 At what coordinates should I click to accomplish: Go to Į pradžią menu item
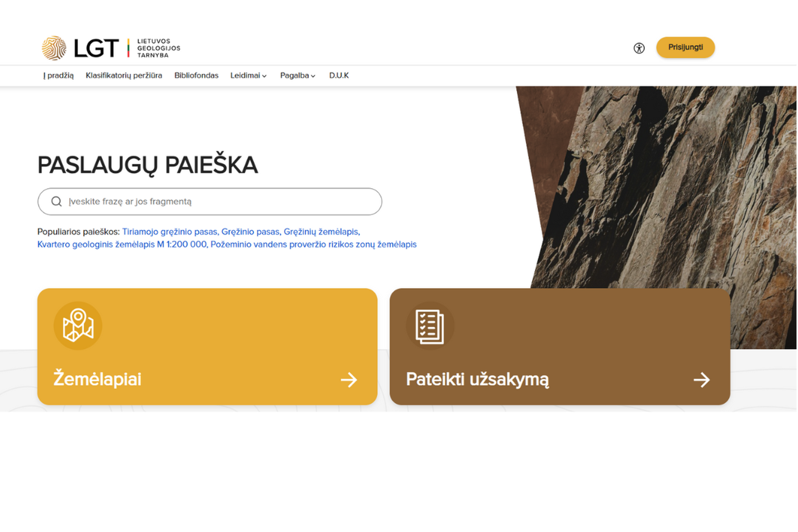58,75
